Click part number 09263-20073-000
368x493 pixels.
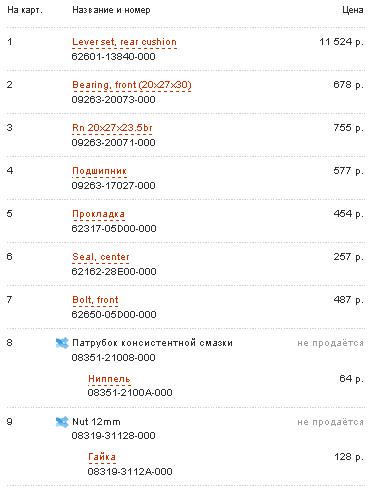point(114,100)
